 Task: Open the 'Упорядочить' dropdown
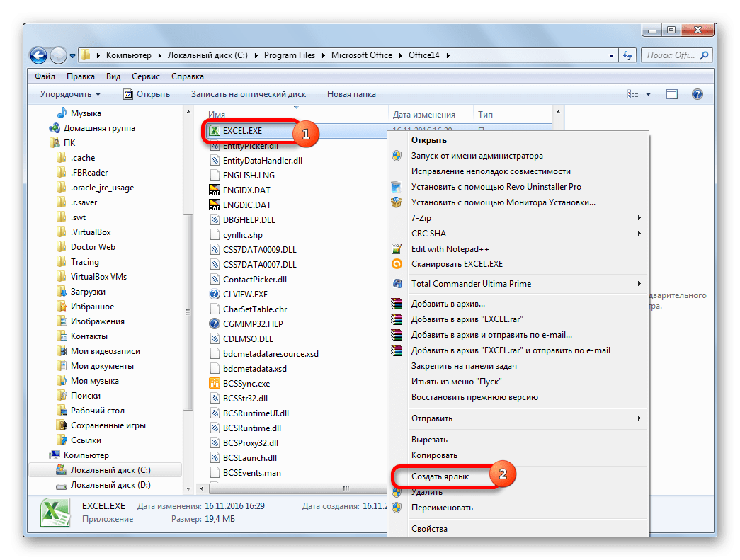pyautogui.click(x=70, y=94)
